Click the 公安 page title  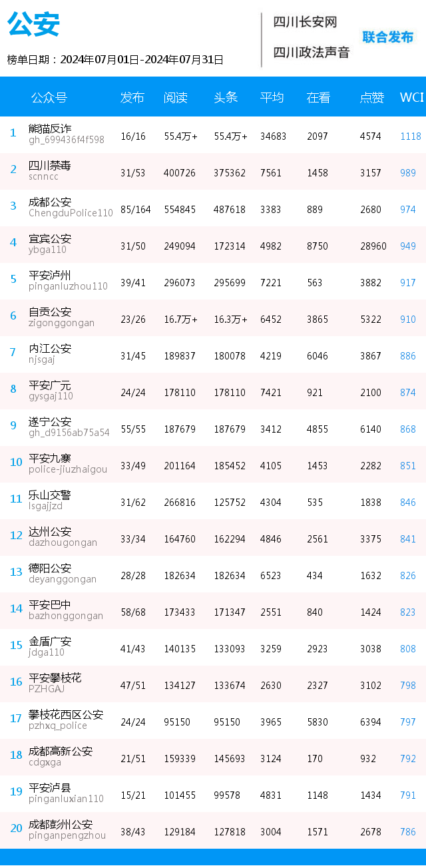[33, 24]
